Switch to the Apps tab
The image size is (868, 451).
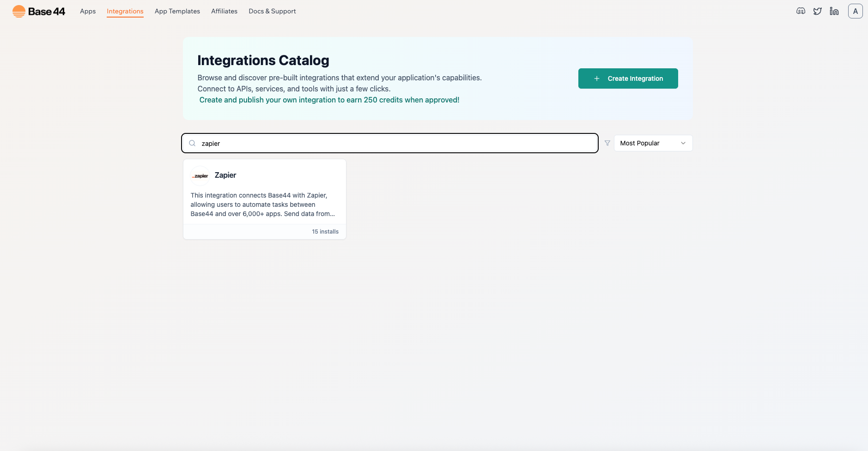(87, 11)
